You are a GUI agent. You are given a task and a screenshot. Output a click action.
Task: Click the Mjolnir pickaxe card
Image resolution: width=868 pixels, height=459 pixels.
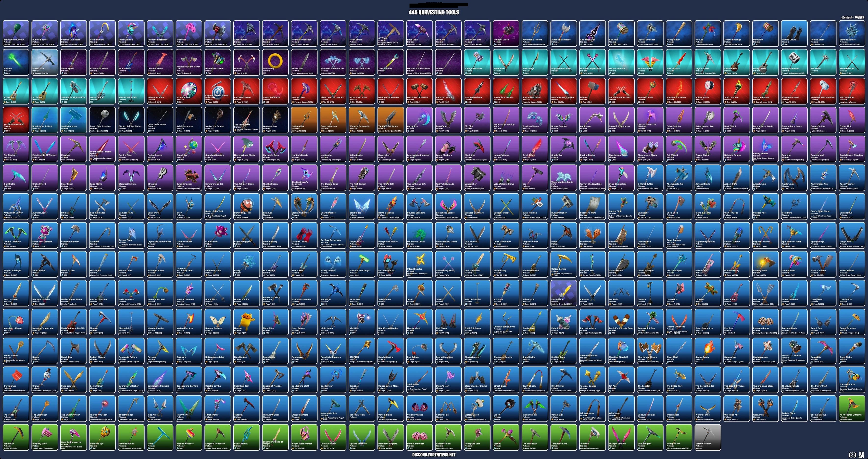[592, 91]
